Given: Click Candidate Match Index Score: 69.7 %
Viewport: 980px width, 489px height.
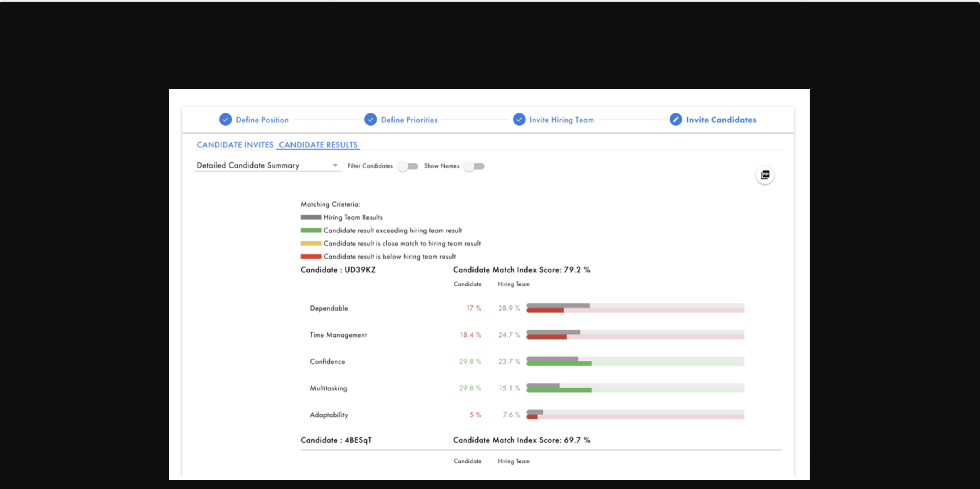Looking at the screenshot, I should [522, 440].
